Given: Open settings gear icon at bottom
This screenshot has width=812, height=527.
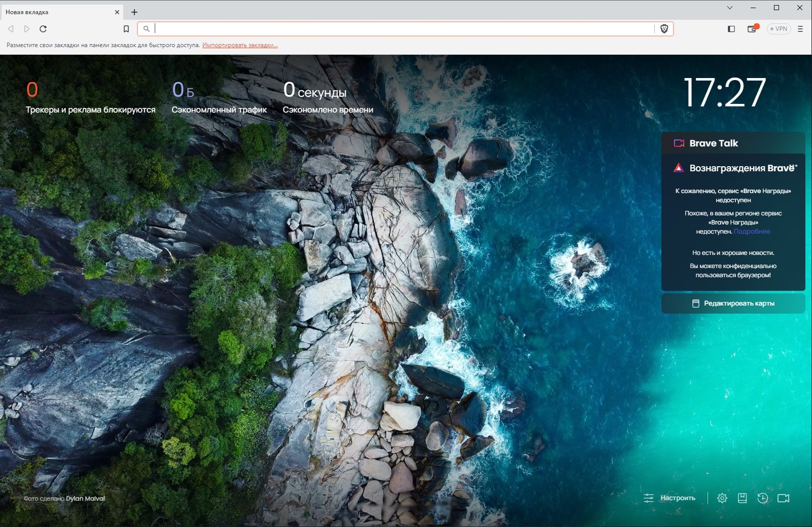Looking at the screenshot, I should pyautogui.click(x=722, y=498).
